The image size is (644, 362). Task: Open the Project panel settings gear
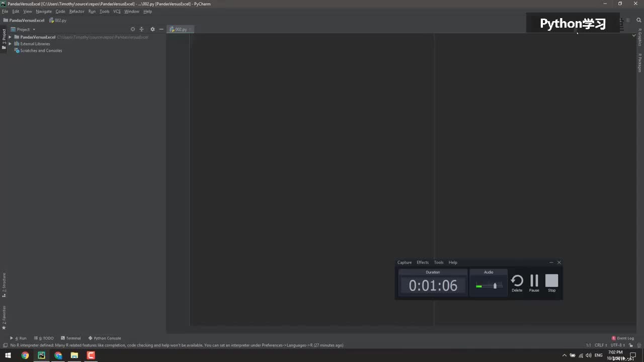(x=152, y=29)
